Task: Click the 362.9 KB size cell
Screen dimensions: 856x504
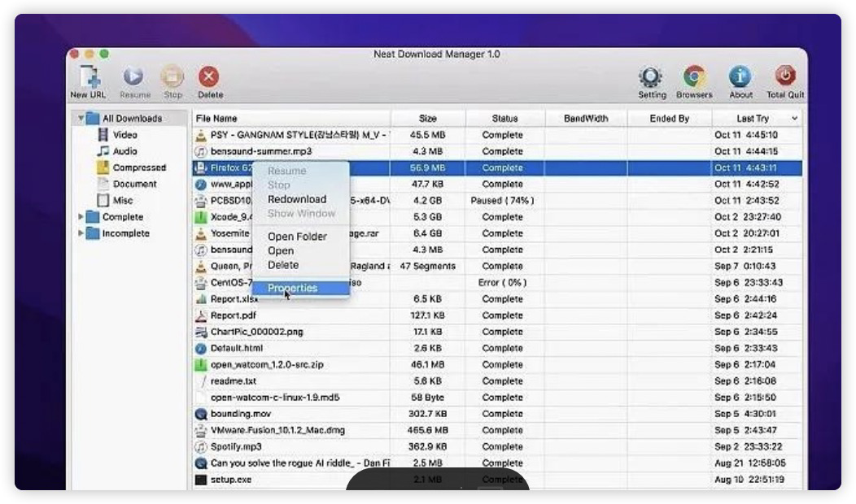Action: pos(427,446)
